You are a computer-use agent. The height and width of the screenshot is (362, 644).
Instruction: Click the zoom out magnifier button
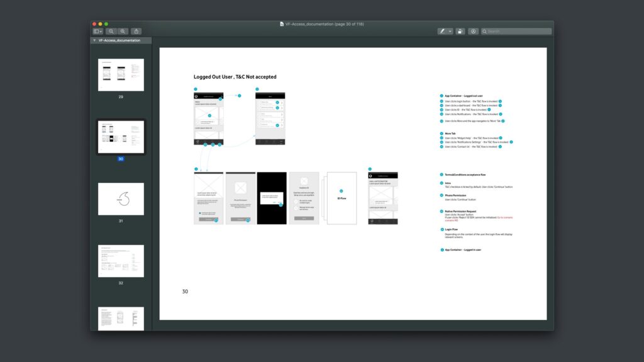click(111, 31)
